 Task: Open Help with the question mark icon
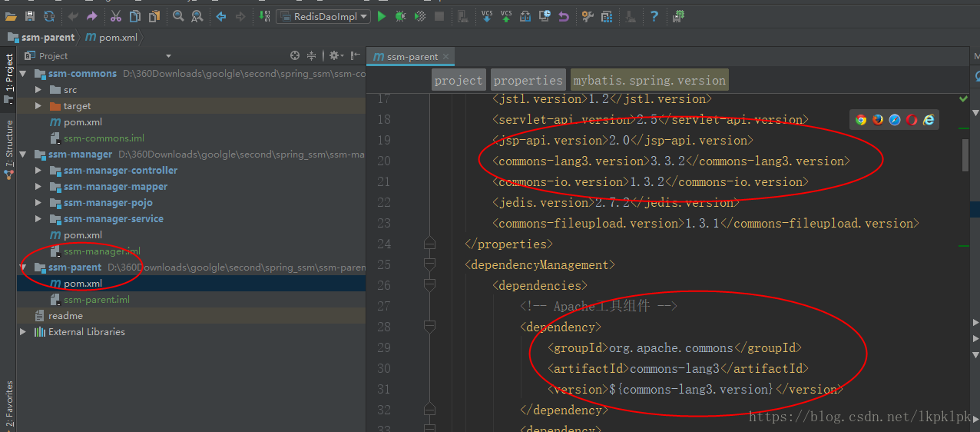[654, 15]
